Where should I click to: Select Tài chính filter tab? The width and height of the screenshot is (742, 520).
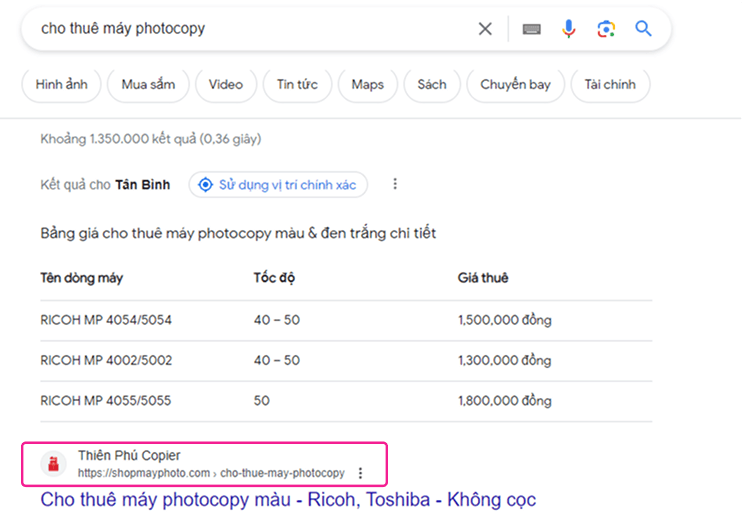point(610,85)
